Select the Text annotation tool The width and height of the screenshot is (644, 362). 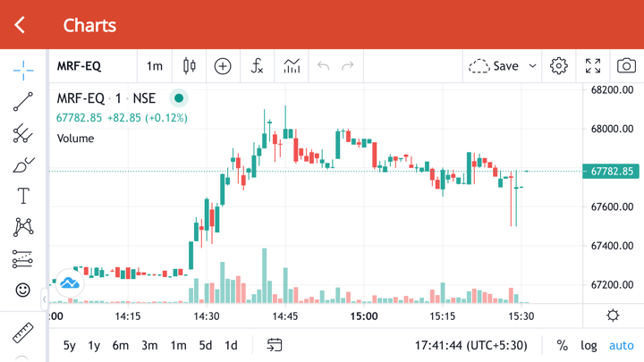coord(23,196)
